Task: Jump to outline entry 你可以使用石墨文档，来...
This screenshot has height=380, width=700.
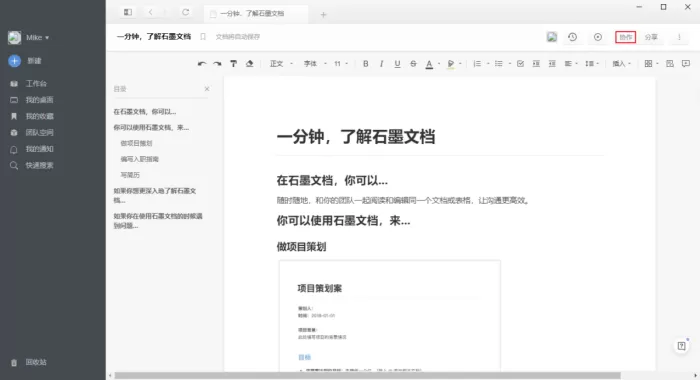Action: tap(151, 128)
